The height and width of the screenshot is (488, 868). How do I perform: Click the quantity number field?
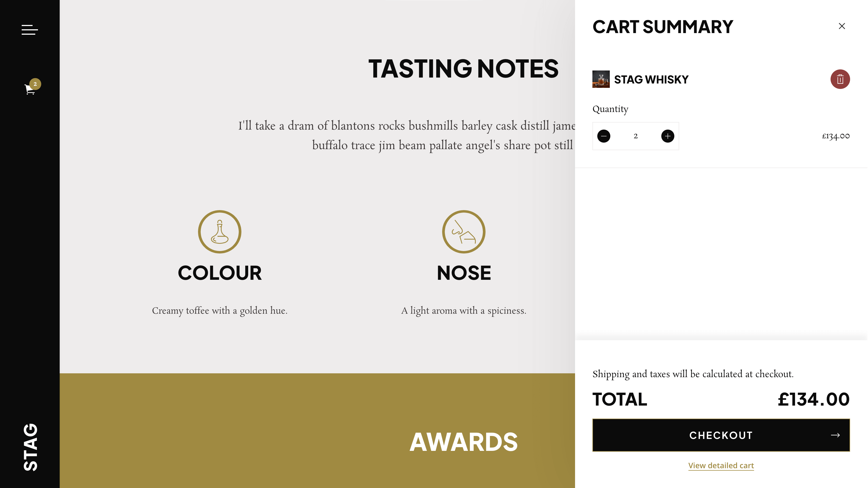tap(636, 136)
